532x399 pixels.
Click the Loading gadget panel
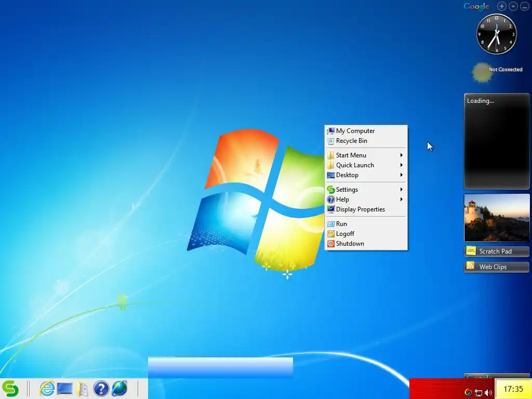(x=497, y=141)
